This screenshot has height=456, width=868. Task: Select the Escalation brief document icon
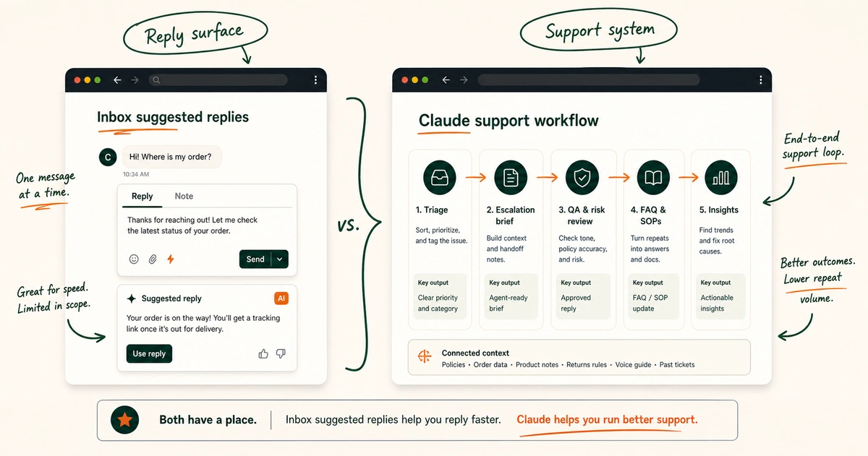click(511, 177)
